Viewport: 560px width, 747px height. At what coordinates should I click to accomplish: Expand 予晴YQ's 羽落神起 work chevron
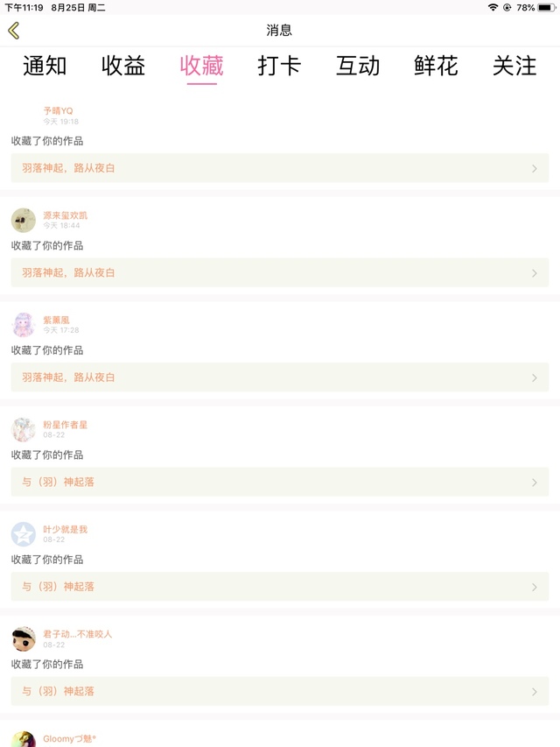coord(535,168)
